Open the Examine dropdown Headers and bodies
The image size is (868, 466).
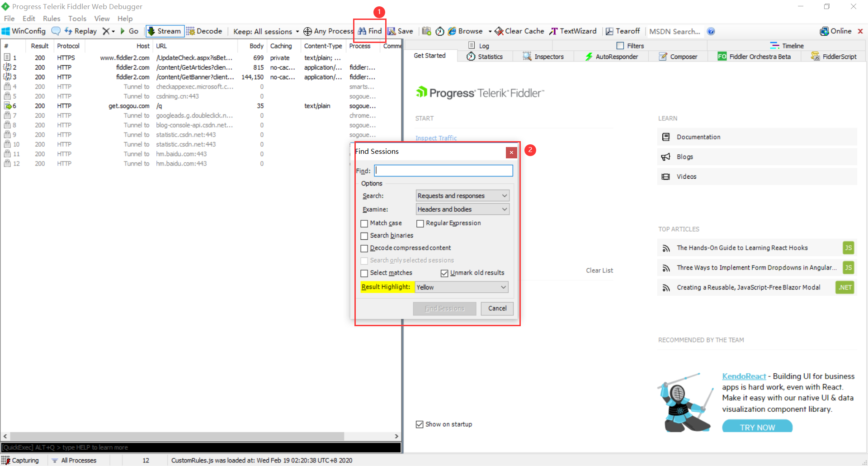point(462,209)
